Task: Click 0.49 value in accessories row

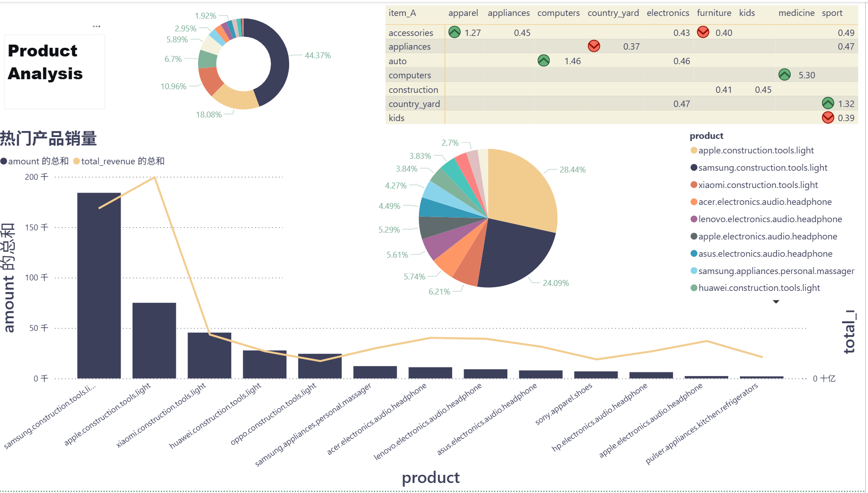Action: click(x=846, y=33)
